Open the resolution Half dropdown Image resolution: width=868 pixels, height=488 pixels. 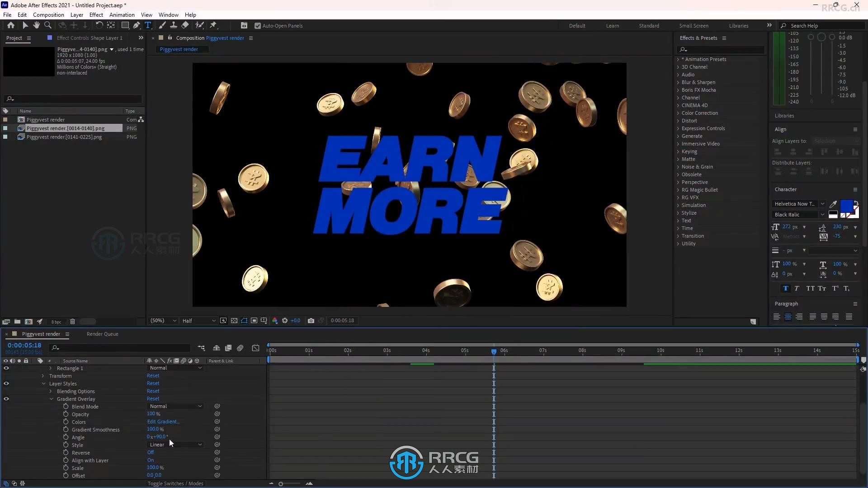pyautogui.click(x=199, y=321)
